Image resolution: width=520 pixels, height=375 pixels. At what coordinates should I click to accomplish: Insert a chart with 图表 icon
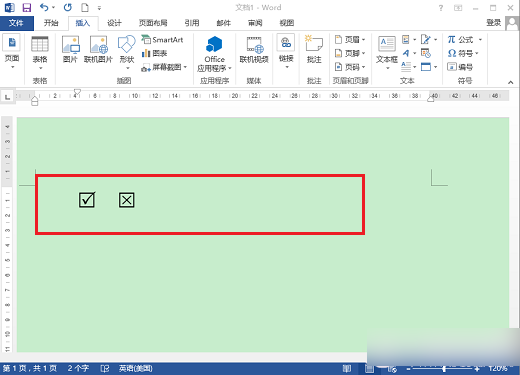coord(154,53)
